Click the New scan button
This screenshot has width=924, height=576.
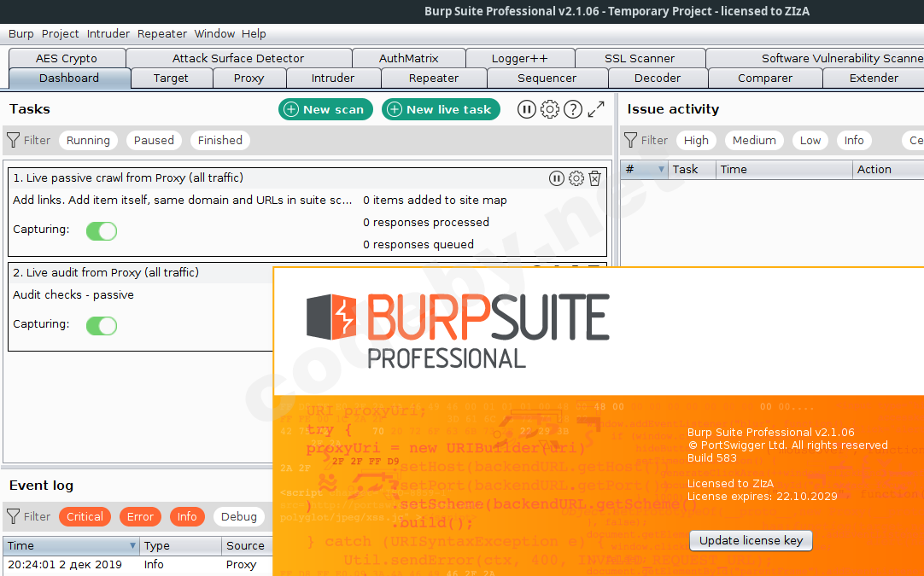[325, 109]
